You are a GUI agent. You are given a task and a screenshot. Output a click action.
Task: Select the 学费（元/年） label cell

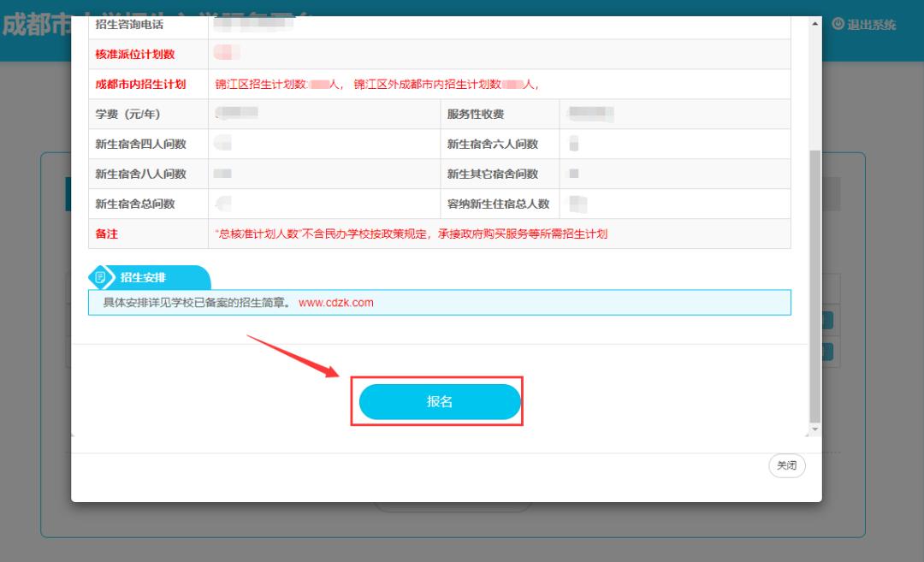(127, 115)
